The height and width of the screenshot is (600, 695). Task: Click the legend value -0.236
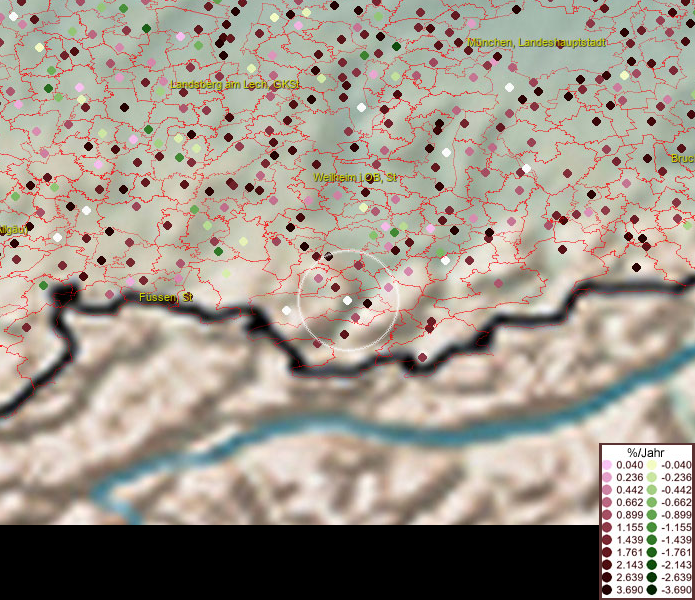676,477
